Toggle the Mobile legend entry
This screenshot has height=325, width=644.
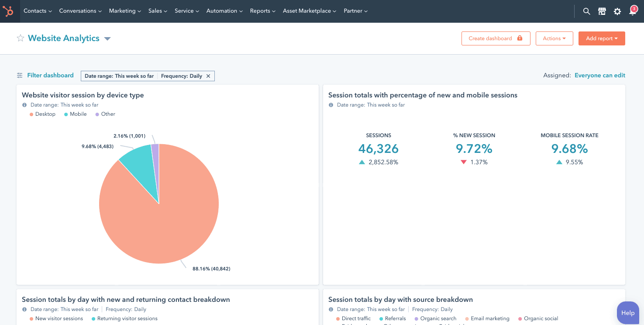(x=75, y=114)
